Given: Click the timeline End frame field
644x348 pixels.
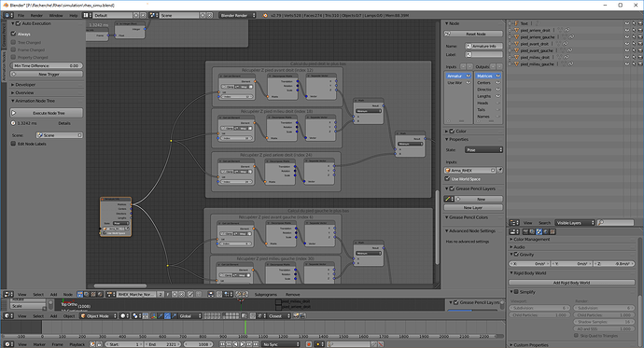Looking at the screenshot, I should (x=162, y=344).
